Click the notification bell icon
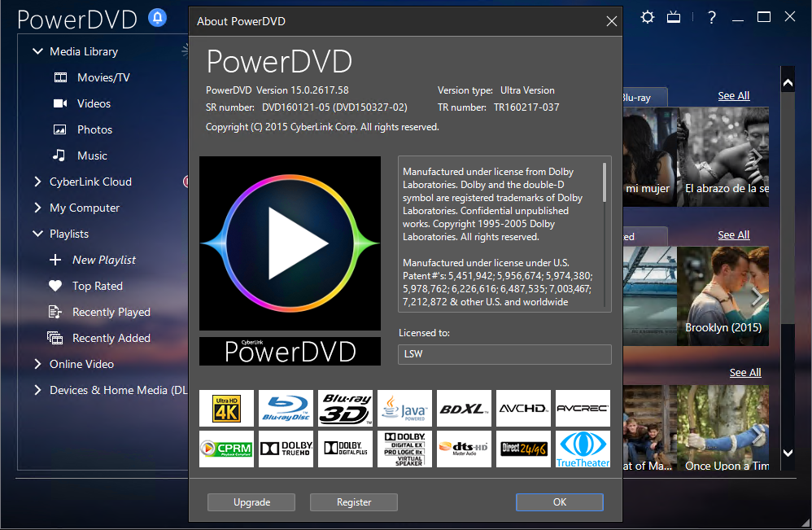 157,18
